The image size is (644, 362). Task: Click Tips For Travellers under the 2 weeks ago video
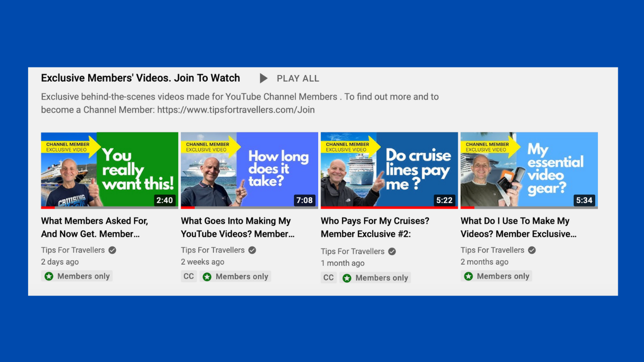213,250
